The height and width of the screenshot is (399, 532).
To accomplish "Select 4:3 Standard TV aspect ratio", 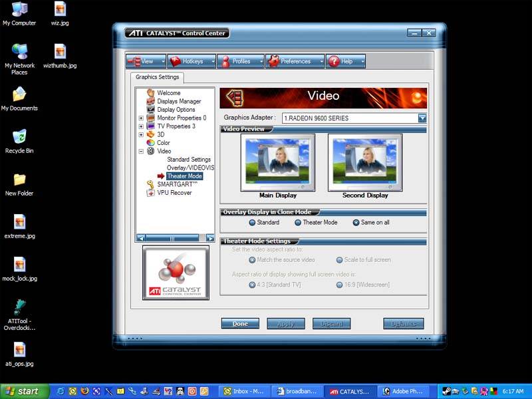I will (252, 285).
